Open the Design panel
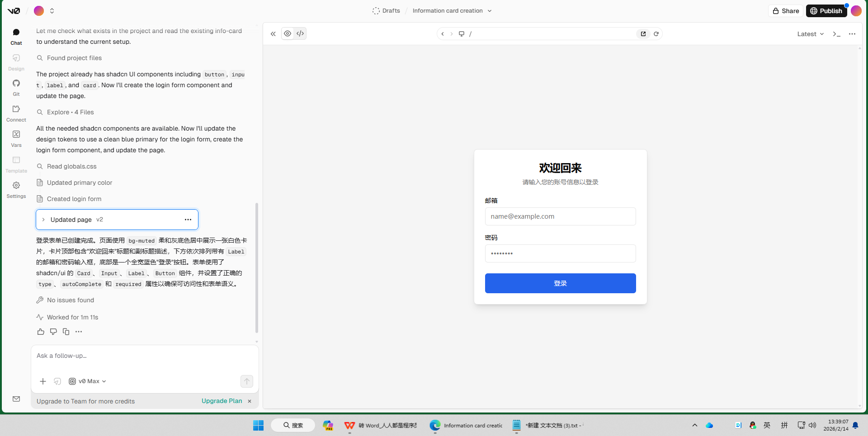 tap(16, 62)
